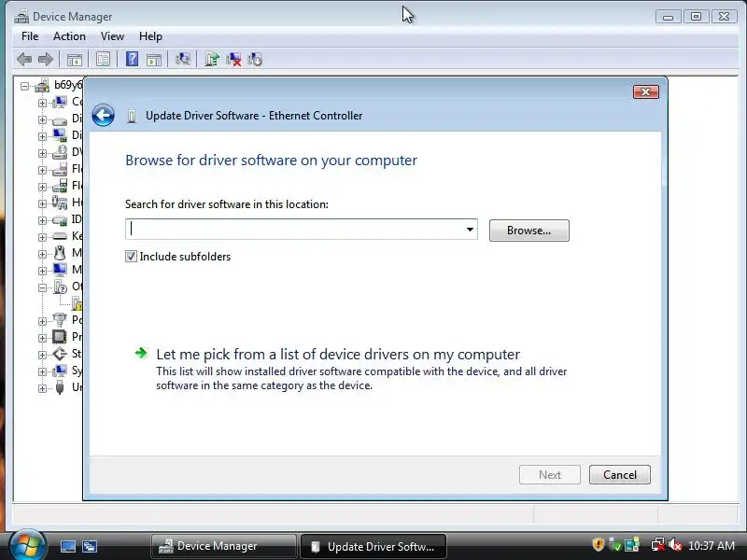
Task: Select the Ports category icon
Action: (60, 320)
